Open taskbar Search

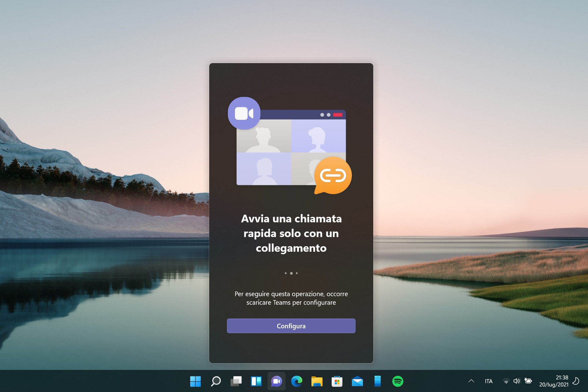click(216, 381)
